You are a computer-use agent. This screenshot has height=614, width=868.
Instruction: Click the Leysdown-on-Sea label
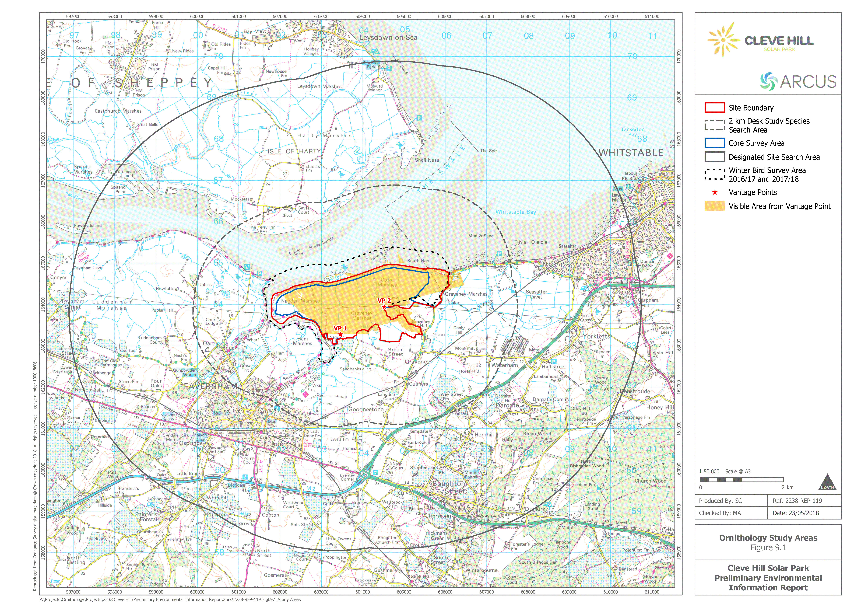tap(388, 37)
